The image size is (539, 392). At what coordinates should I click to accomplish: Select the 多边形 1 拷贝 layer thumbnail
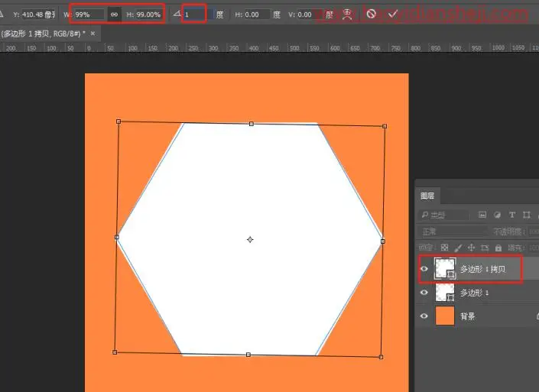click(445, 268)
